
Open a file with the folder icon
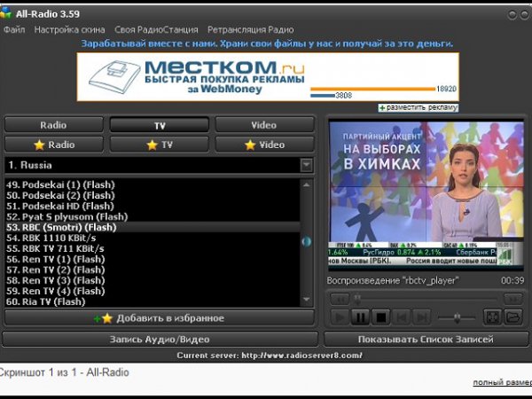point(513,318)
